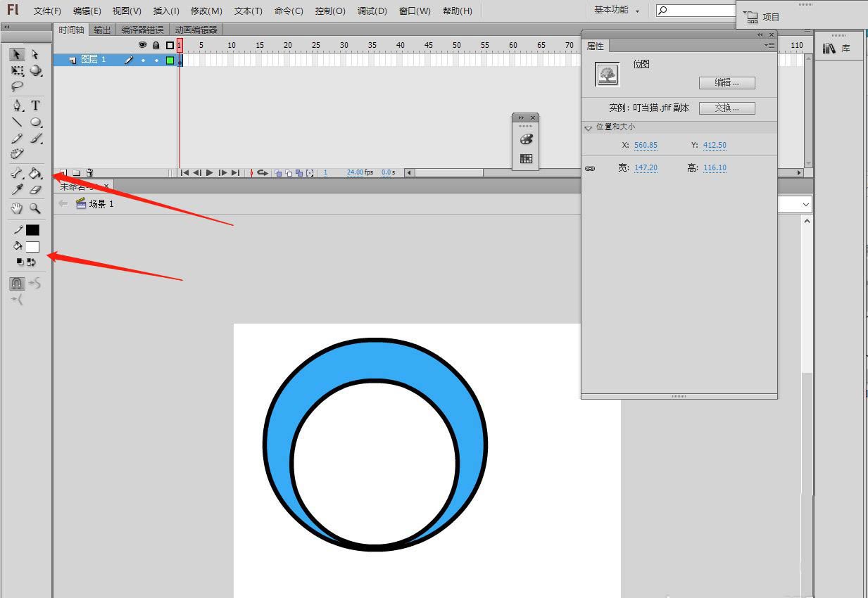This screenshot has height=598, width=868.
Task: Toggle the width-height link constraint
Action: click(x=590, y=169)
